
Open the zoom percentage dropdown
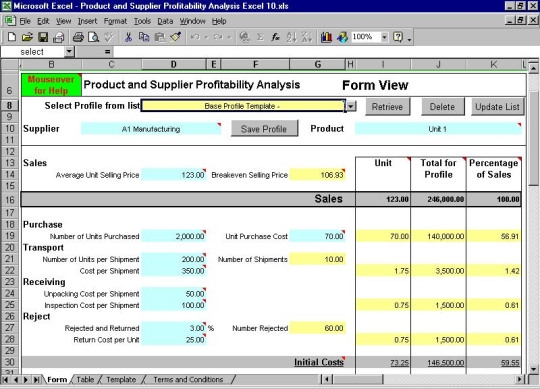tap(384, 37)
